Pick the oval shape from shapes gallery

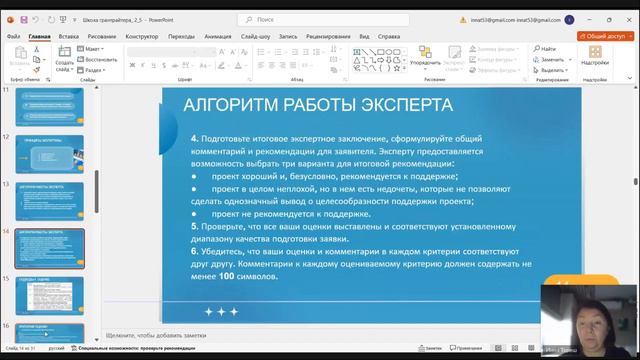coord(389,52)
